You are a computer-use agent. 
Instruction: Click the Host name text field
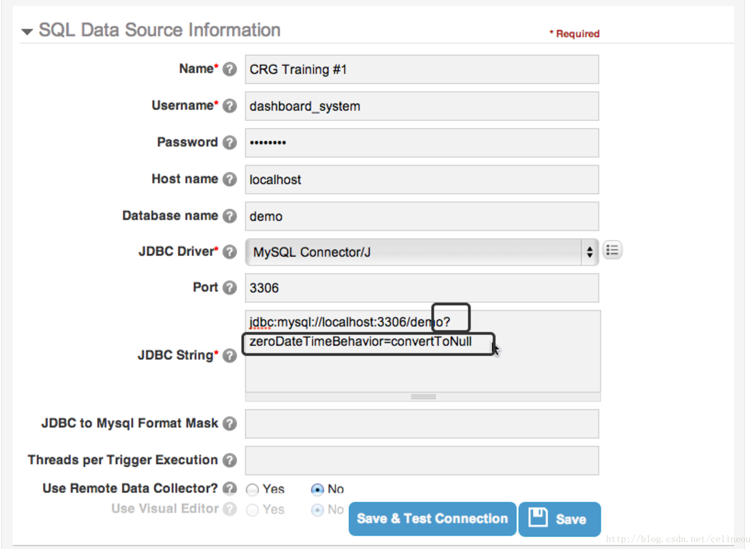pos(421,180)
